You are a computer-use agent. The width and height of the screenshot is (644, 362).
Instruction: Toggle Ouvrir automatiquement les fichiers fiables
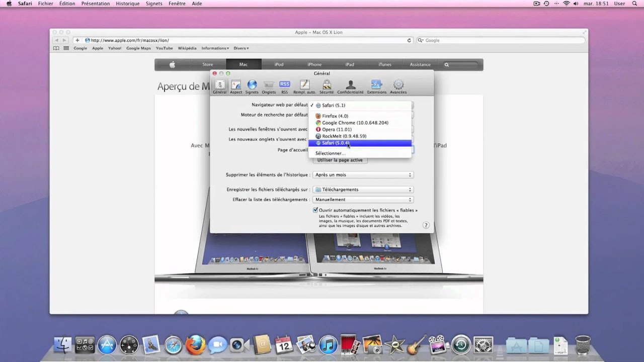coord(315,210)
